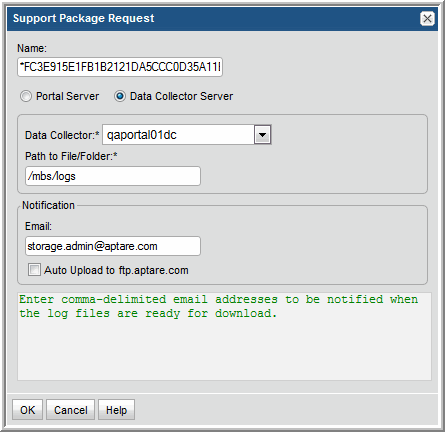Screen dimensions: 445x432
Task: Click the qaportal01dc combo box field
Action: (178, 135)
